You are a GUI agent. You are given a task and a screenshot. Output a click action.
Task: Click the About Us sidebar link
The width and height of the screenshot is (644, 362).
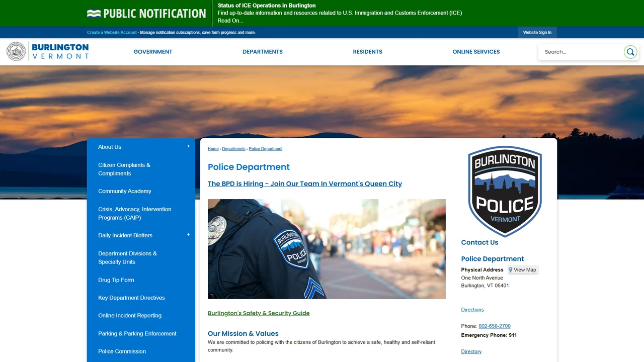(110, 147)
